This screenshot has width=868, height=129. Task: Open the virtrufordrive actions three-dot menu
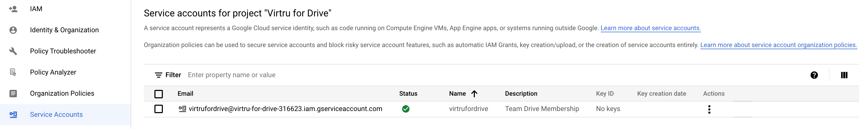(x=709, y=109)
